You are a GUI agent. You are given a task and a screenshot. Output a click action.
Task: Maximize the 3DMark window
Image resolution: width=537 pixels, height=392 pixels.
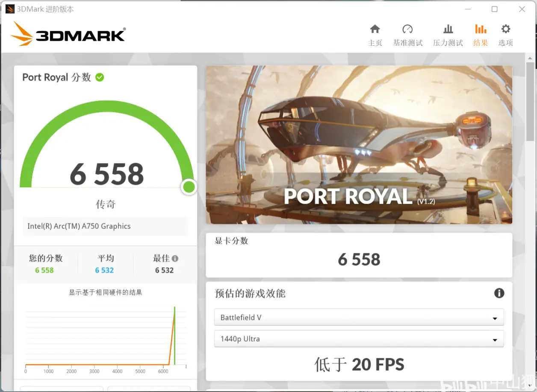click(x=495, y=9)
